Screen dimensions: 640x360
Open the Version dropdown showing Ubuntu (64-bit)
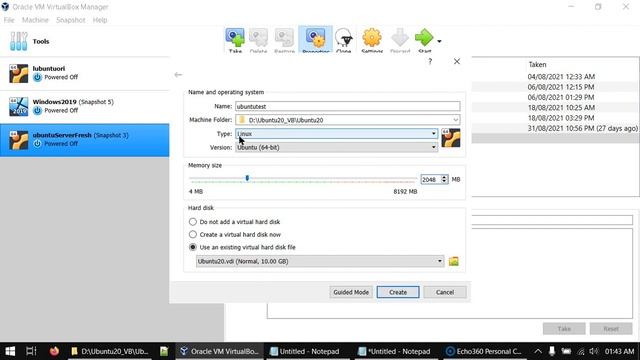(x=337, y=147)
